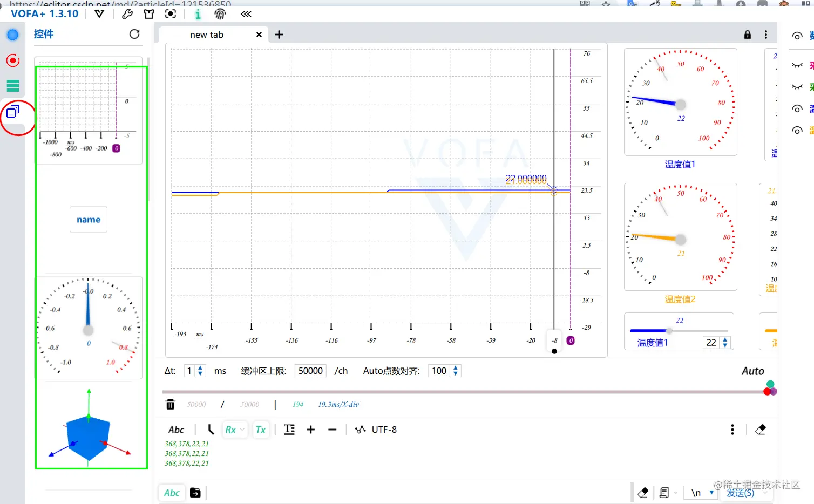Clear the send box with the bottom eraser

click(643, 493)
